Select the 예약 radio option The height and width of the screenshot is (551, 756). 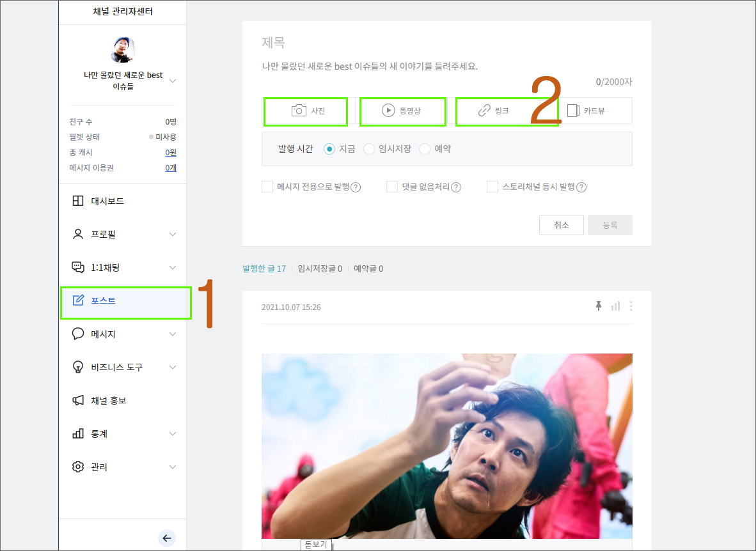(x=425, y=149)
